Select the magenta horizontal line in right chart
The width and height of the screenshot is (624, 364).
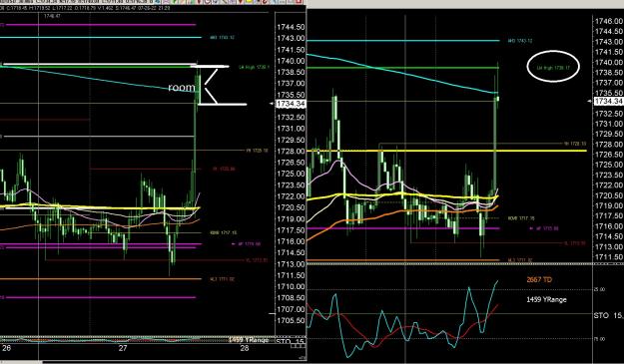pyautogui.click(x=402, y=228)
